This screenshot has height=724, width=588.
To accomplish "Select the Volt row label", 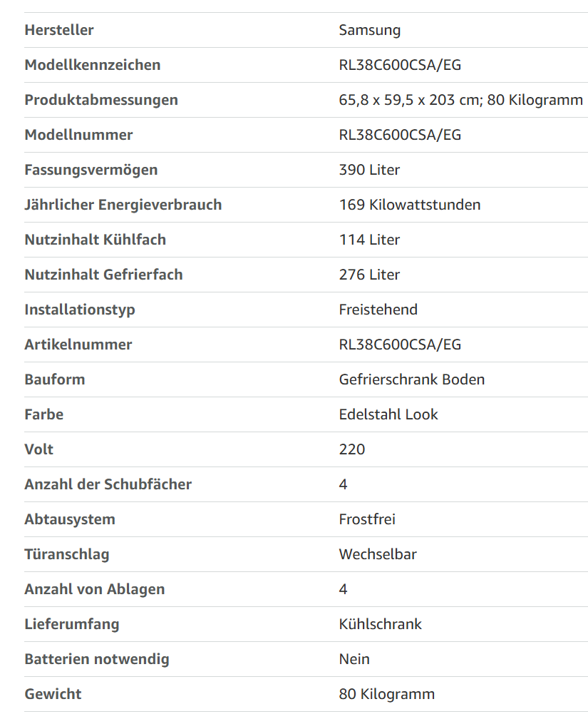I will click(38, 449).
